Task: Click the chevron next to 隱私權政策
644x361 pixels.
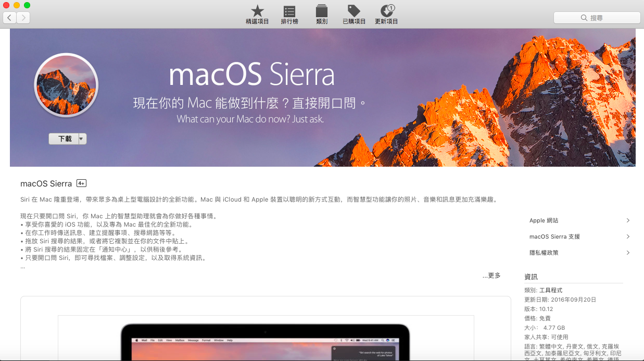Action: (x=628, y=253)
